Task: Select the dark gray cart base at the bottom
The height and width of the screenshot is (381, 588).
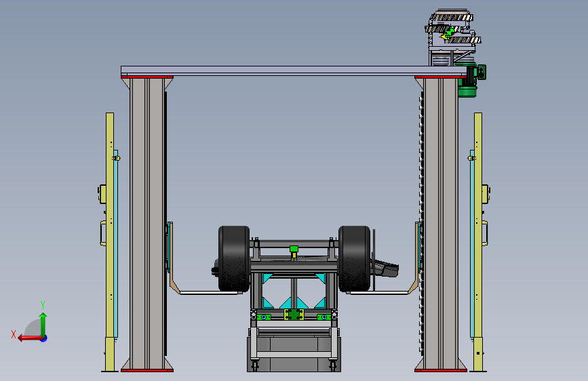Action: coord(294,355)
